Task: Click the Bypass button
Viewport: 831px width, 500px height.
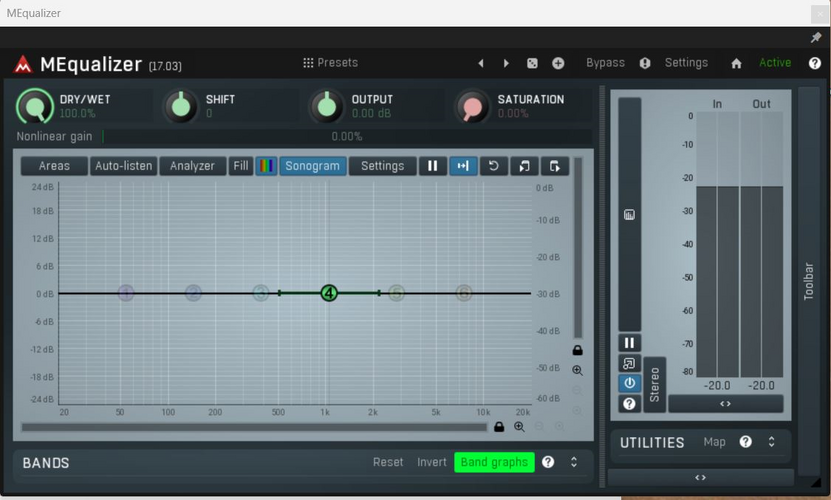Action: pyautogui.click(x=605, y=63)
